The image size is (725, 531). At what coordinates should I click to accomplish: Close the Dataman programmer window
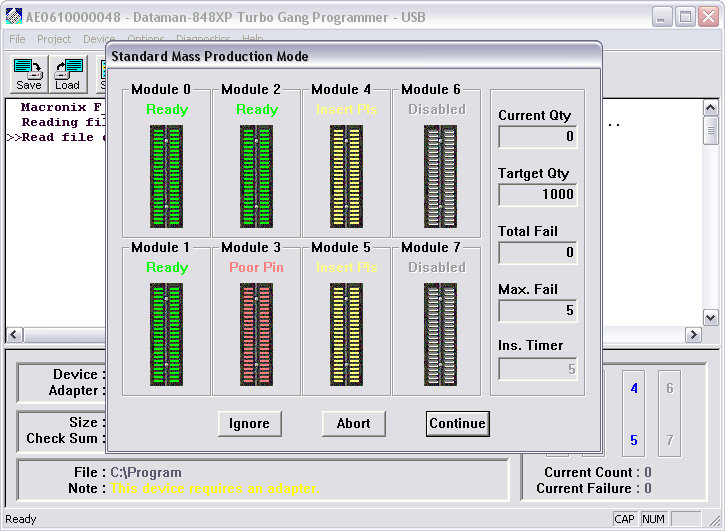708,17
